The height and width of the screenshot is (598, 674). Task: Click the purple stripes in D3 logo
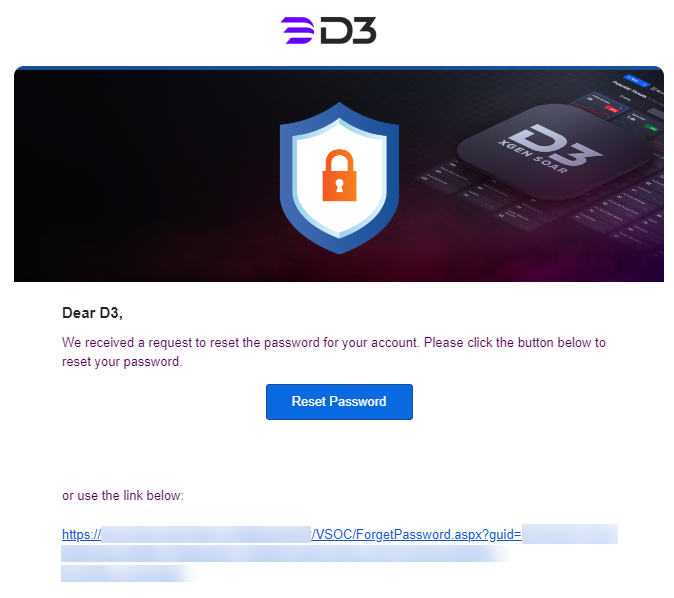[297, 31]
